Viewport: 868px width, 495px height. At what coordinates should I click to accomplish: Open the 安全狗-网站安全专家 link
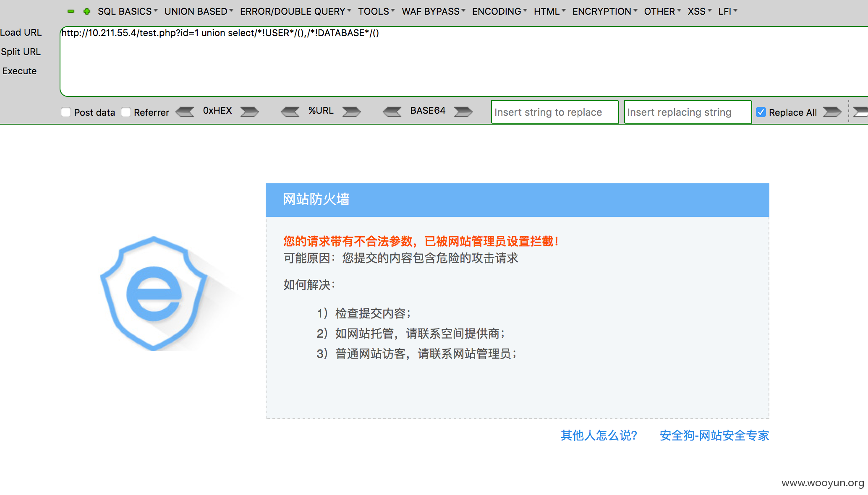[714, 435]
